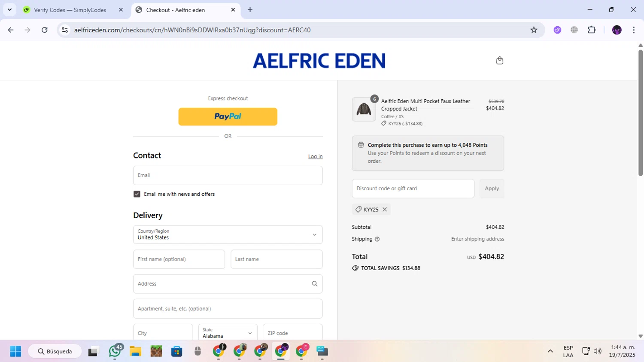Go back to the previous page
This screenshot has width=644, height=362.
(x=11, y=30)
